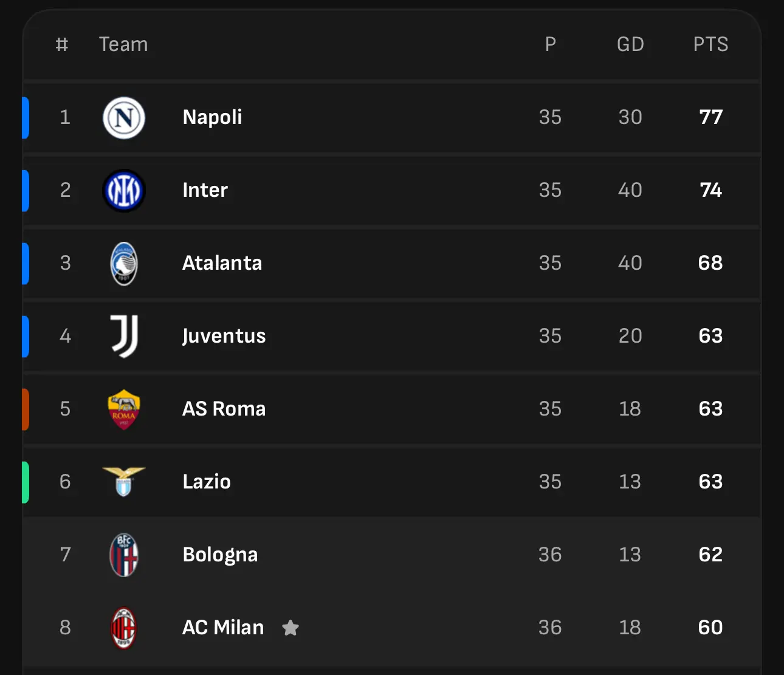Sort by the GD column header

click(x=630, y=44)
